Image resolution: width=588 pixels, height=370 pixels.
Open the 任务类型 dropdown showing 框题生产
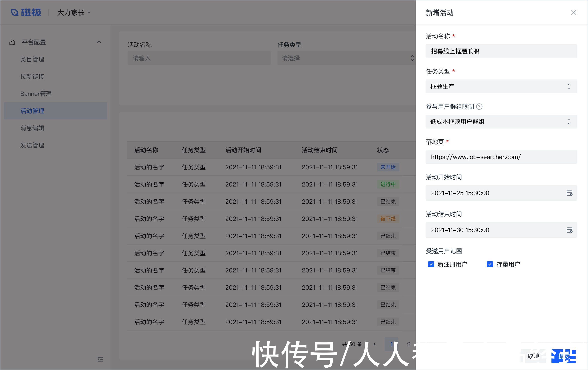pos(501,86)
